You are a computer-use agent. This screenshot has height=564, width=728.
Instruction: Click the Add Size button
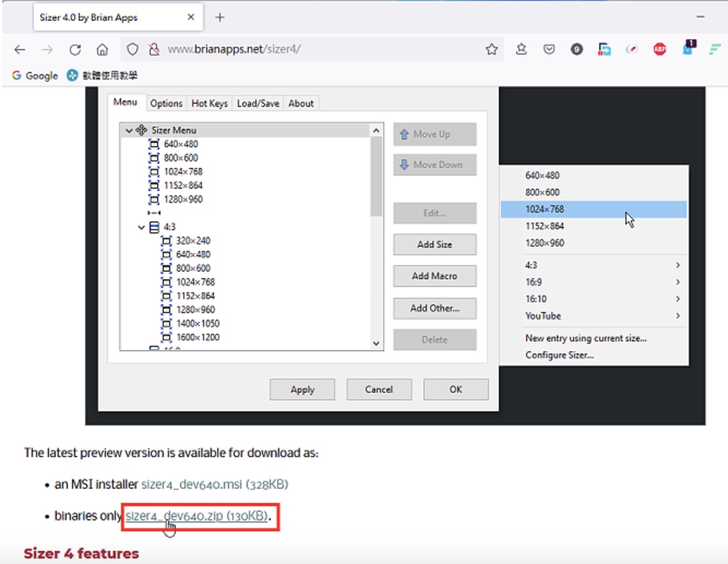tap(435, 244)
